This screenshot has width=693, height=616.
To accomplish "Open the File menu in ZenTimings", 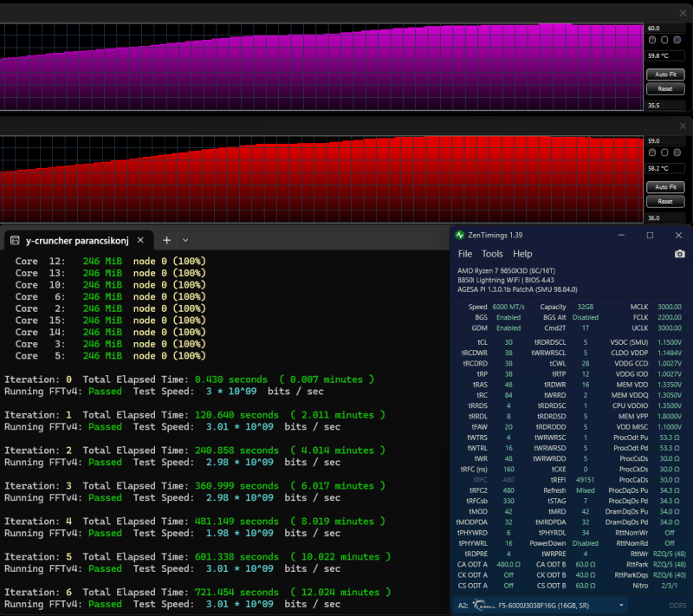I will pos(465,254).
